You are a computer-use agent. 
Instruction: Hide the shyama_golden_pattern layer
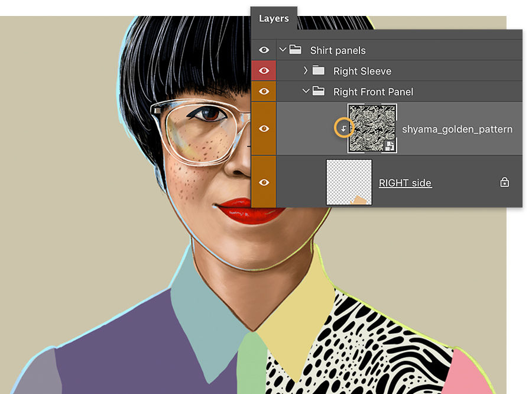[x=264, y=127]
